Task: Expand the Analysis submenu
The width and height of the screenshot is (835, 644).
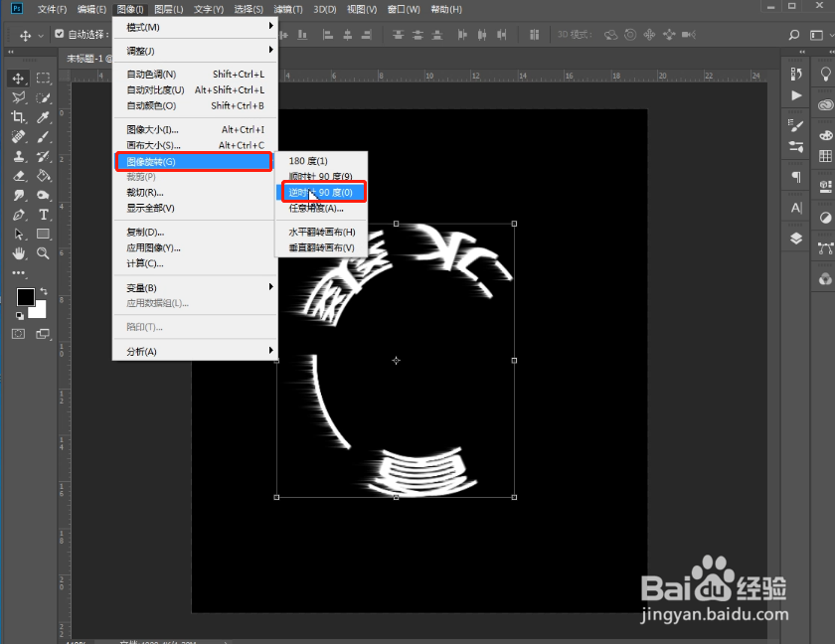Action: point(195,351)
